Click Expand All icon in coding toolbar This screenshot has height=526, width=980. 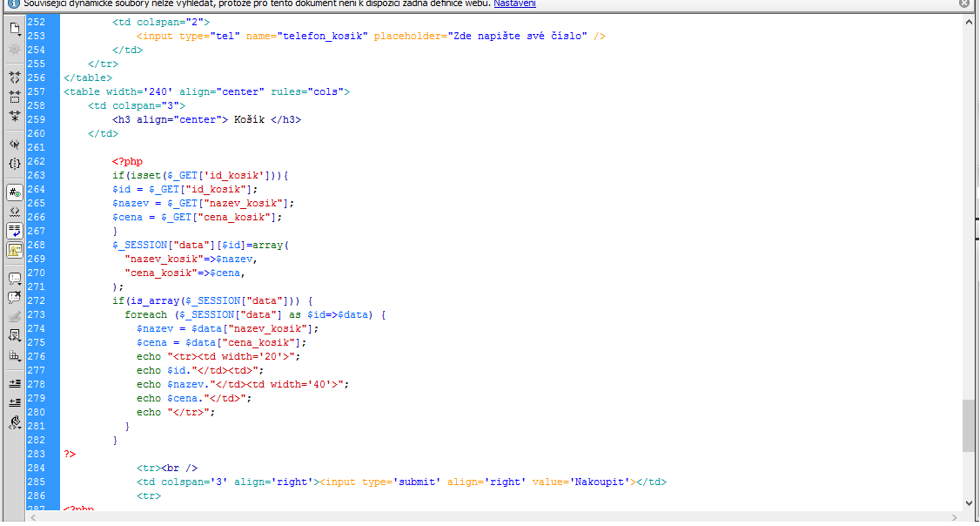click(14, 114)
